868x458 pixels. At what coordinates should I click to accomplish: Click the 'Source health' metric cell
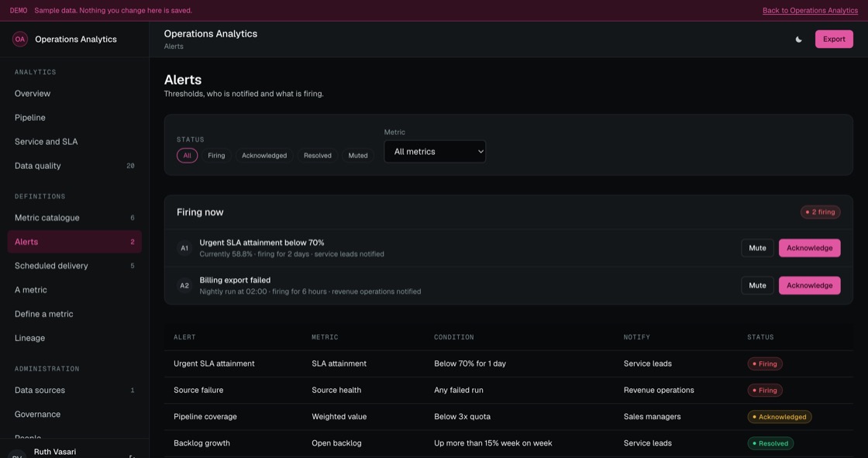[336, 391]
